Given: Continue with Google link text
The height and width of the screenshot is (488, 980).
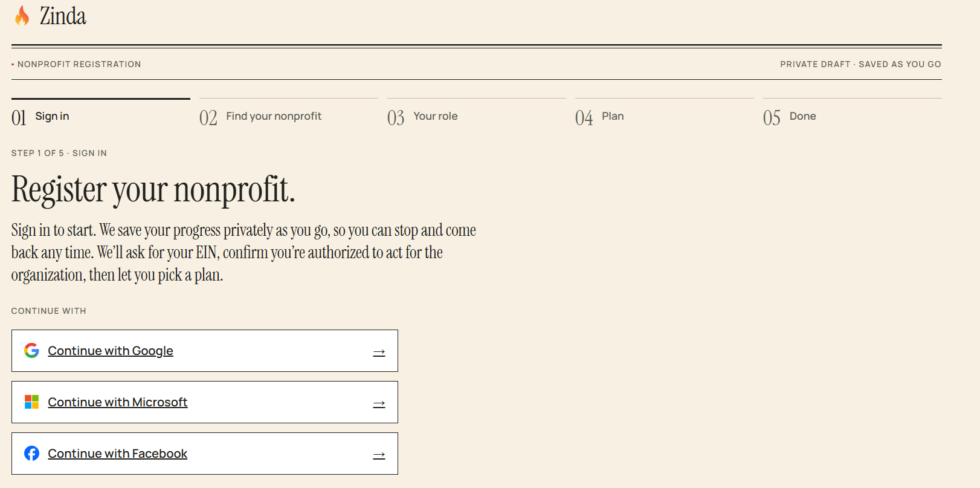Looking at the screenshot, I should click(111, 351).
